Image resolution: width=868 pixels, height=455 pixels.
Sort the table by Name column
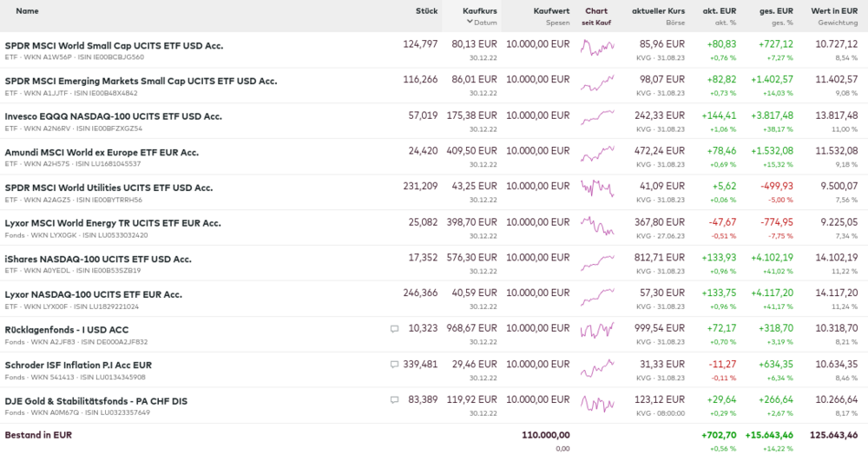point(27,11)
